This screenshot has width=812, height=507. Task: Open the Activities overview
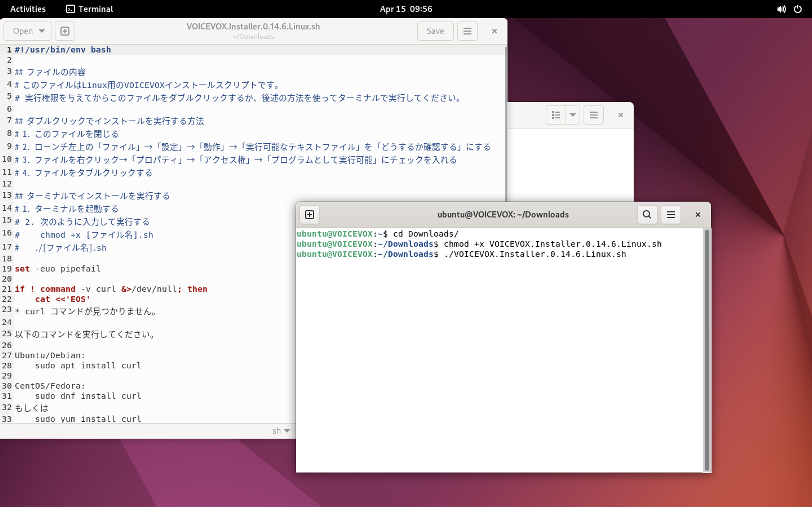28,9
